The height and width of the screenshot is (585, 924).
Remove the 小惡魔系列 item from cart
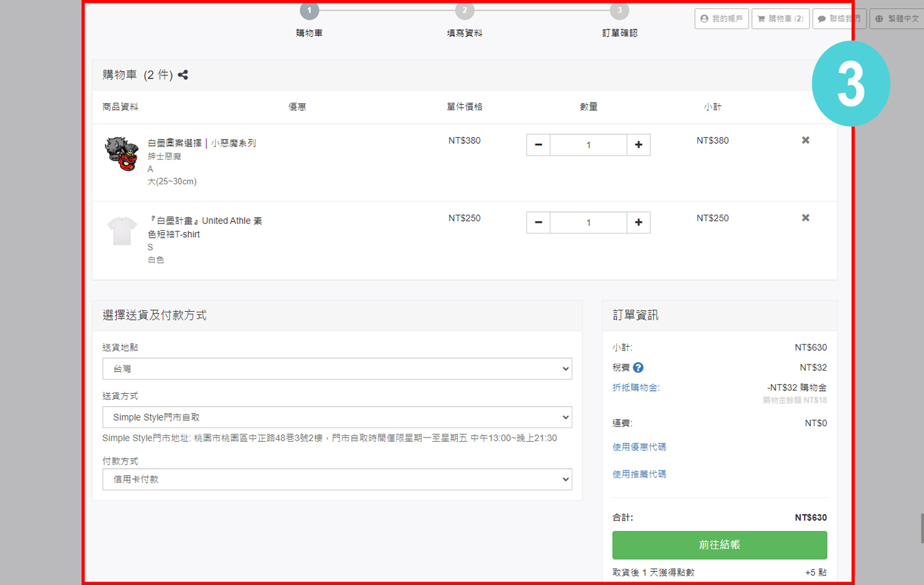pyautogui.click(x=805, y=140)
